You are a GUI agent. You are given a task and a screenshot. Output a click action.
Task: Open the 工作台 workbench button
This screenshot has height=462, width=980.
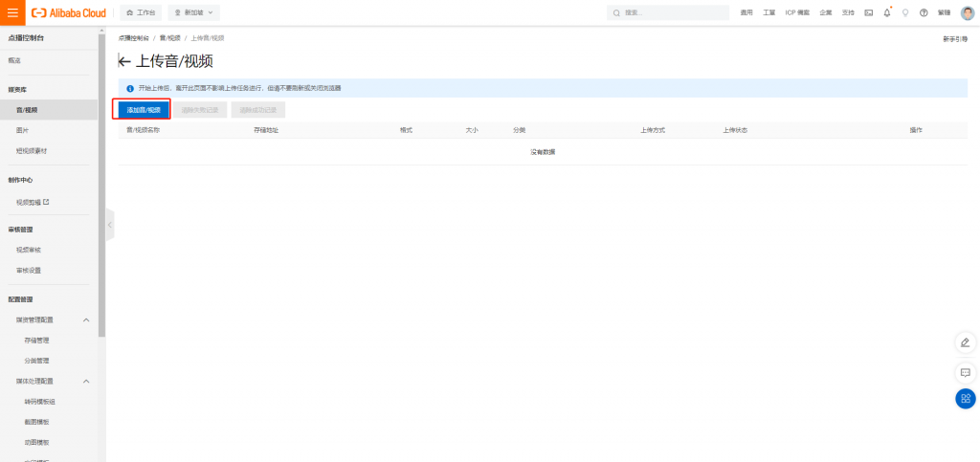(x=141, y=12)
